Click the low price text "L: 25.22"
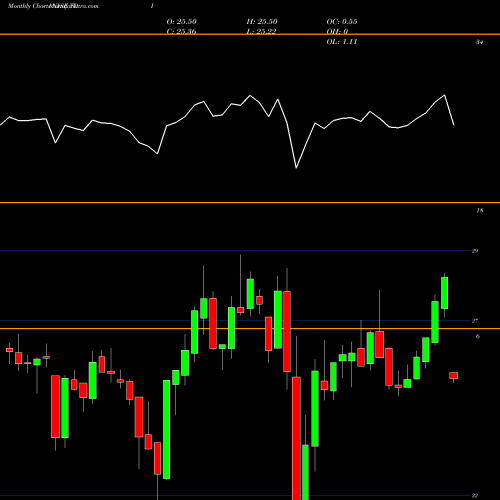The height and width of the screenshot is (500, 500). (261, 31)
